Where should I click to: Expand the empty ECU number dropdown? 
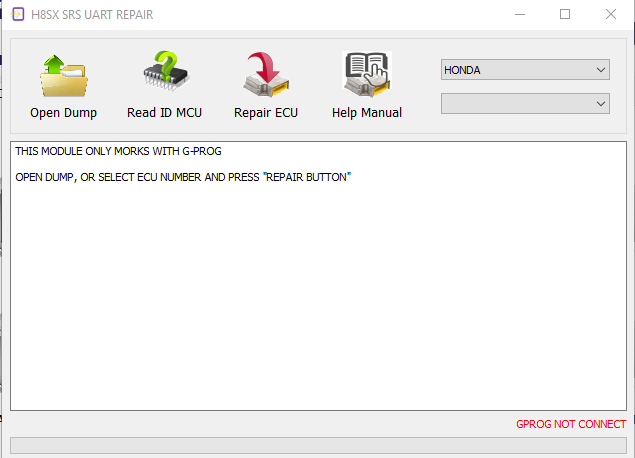[525, 104]
